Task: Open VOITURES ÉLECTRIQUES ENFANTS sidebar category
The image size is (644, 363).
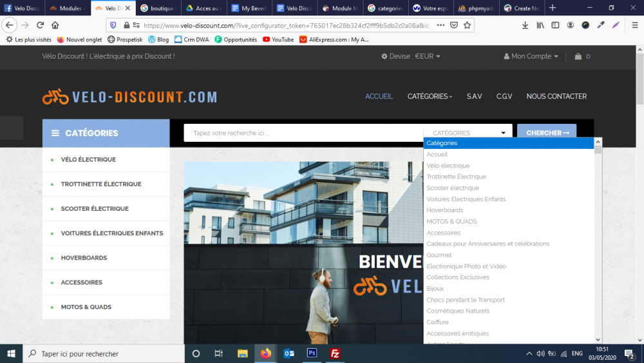Action: point(111,233)
